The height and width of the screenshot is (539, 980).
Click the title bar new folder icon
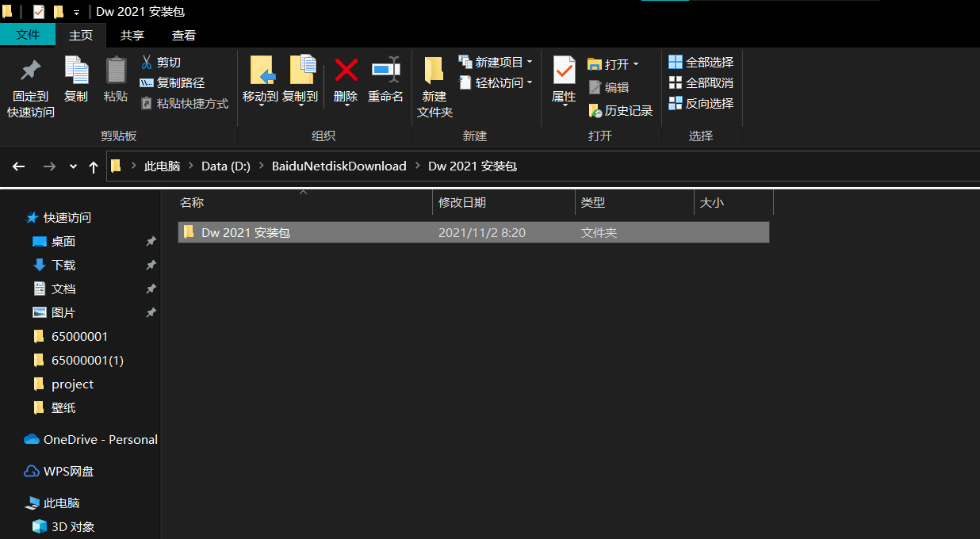click(58, 12)
